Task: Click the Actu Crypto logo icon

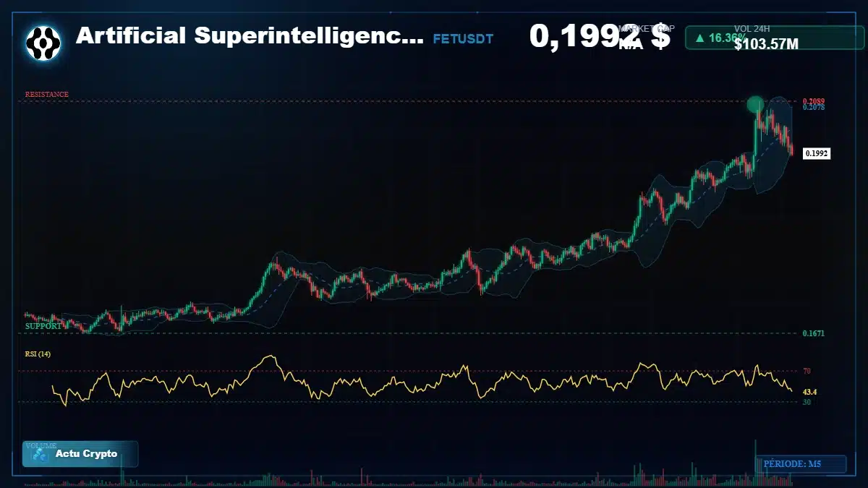Action: pyautogui.click(x=40, y=455)
